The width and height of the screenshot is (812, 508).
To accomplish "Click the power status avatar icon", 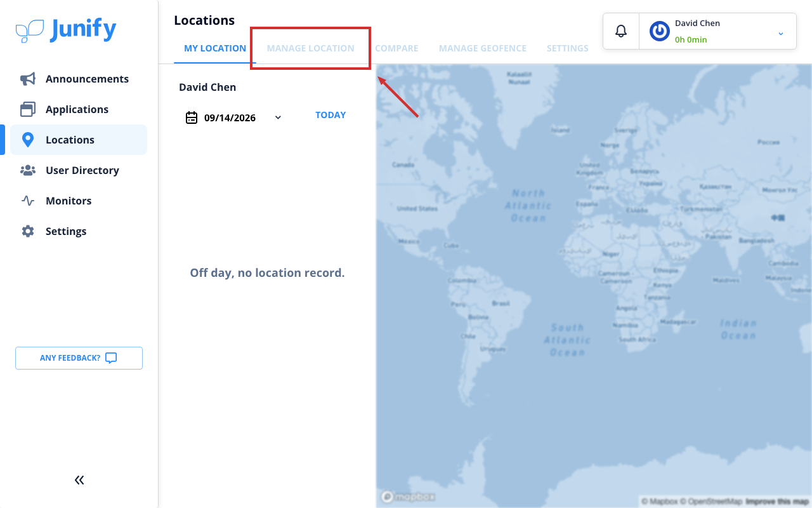I will click(660, 31).
